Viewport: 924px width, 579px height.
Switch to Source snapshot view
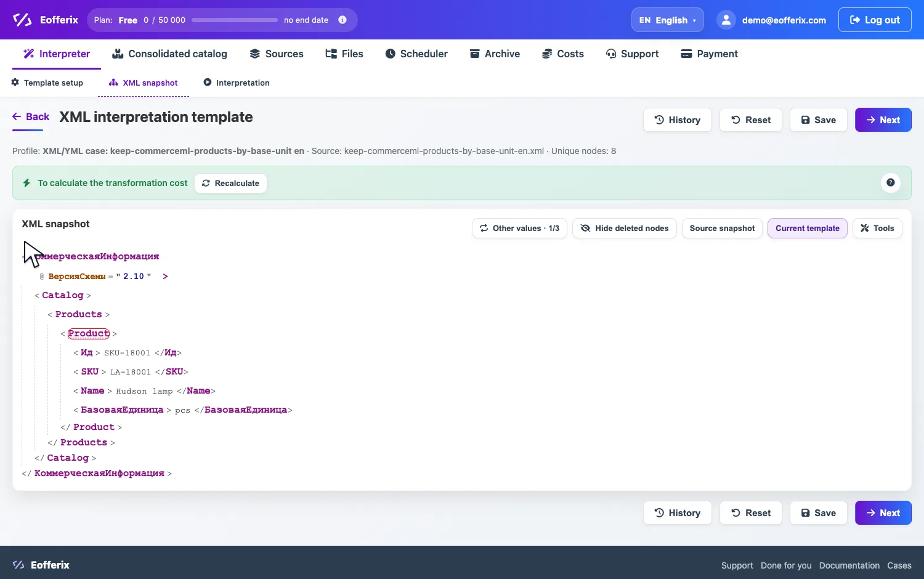722,228
